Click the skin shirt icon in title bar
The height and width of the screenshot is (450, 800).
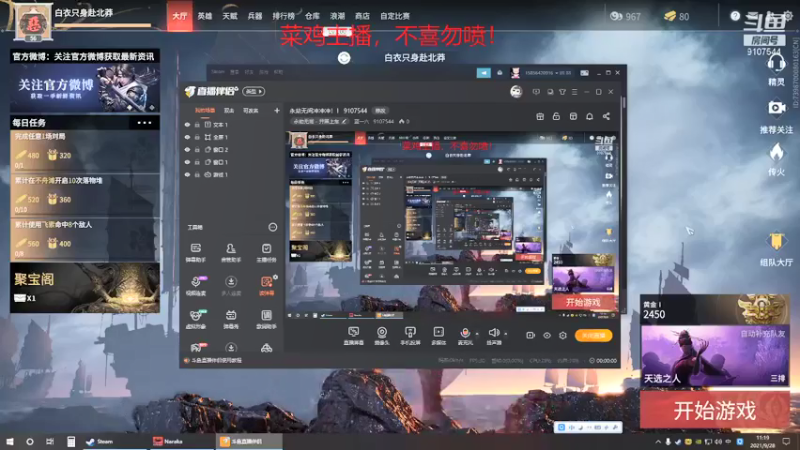[x=562, y=92]
